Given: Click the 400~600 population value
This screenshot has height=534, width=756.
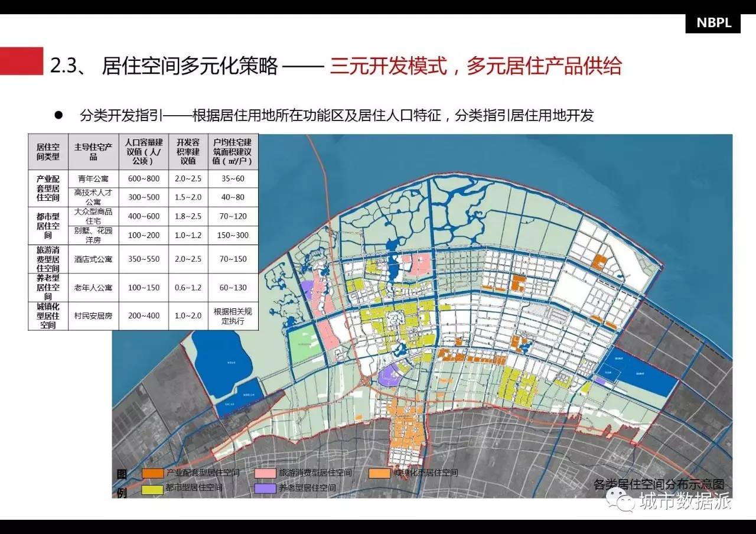Looking at the screenshot, I should (144, 216).
